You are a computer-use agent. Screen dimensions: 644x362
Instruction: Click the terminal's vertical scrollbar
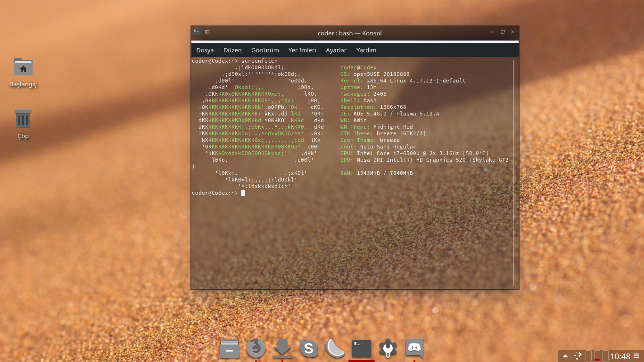[514, 172]
